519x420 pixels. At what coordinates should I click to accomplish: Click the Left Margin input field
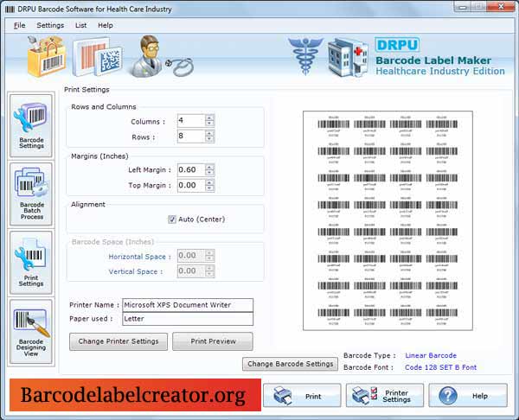coord(191,169)
